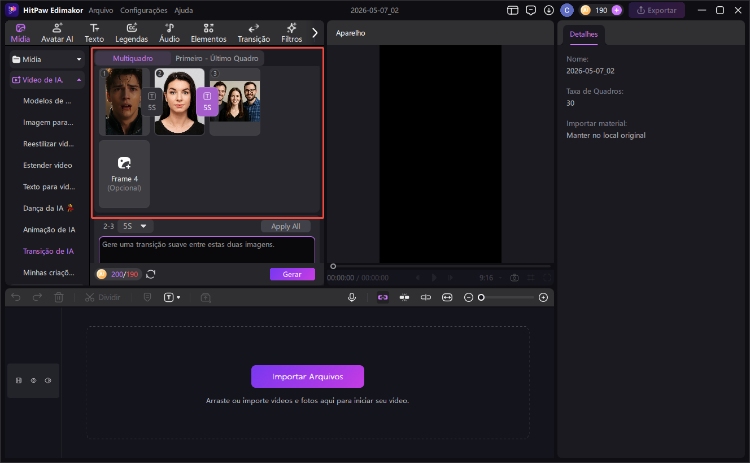Open the Mídia toolbar tab
The width and height of the screenshot is (750, 463).
(20, 33)
